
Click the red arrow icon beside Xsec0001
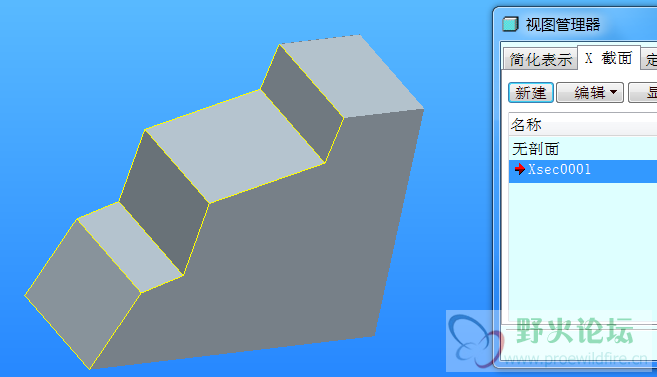(x=520, y=169)
